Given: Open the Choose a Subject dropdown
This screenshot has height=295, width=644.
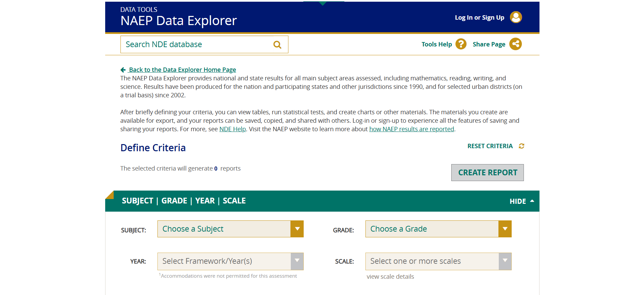Looking at the screenshot, I should pyautogui.click(x=230, y=229).
